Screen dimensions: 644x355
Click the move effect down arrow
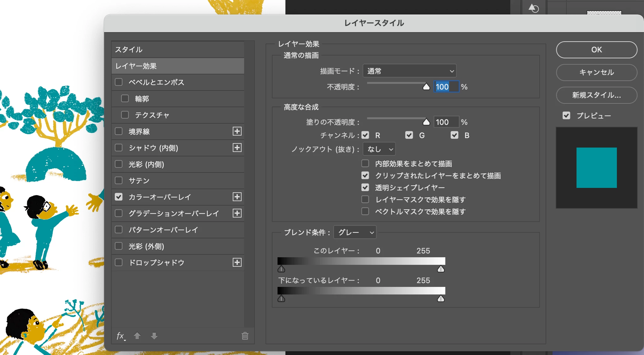coord(154,336)
